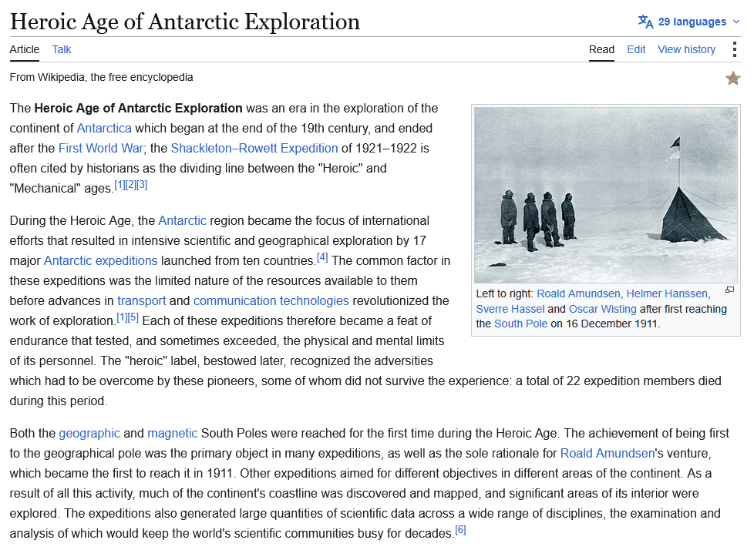Follow the South Pole link in the caption
This screenshot has width=754, height=560.
pyautogui.click(x=520, y=324)
